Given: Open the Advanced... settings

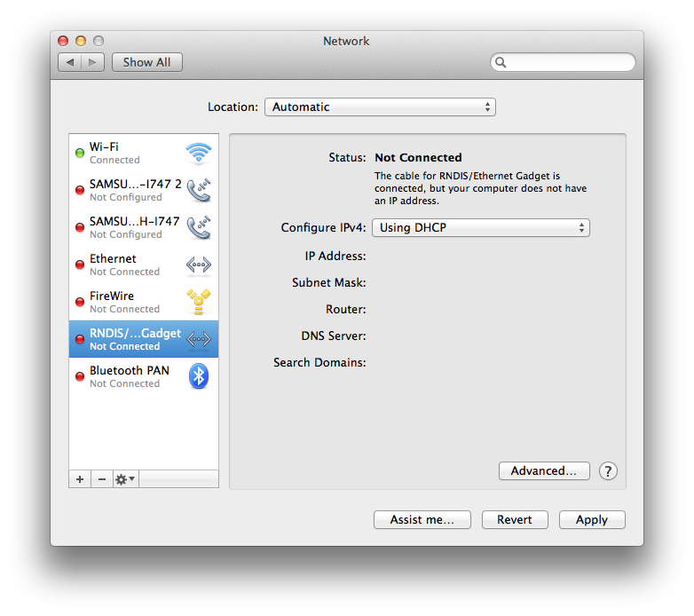Looking at the screenshot, I should 544,470.
